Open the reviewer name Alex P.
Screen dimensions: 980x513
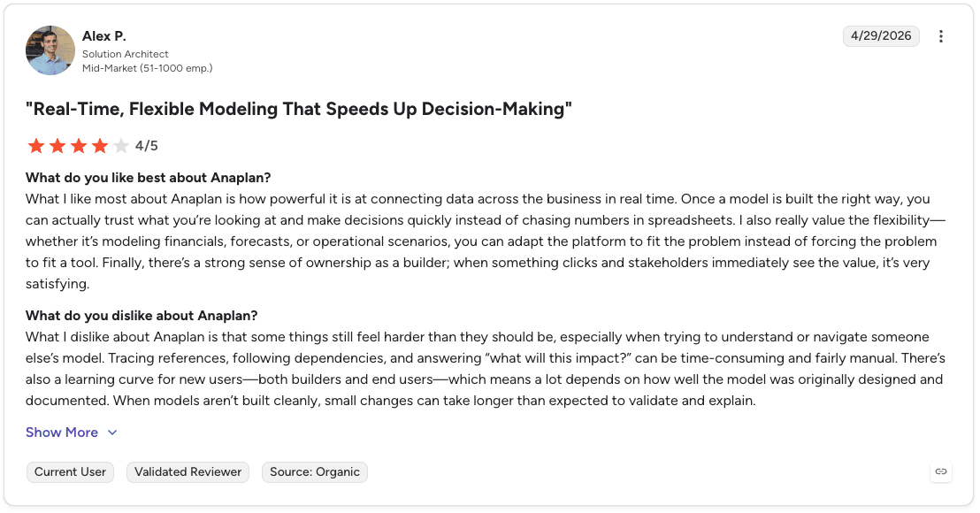tap(104, 36)
